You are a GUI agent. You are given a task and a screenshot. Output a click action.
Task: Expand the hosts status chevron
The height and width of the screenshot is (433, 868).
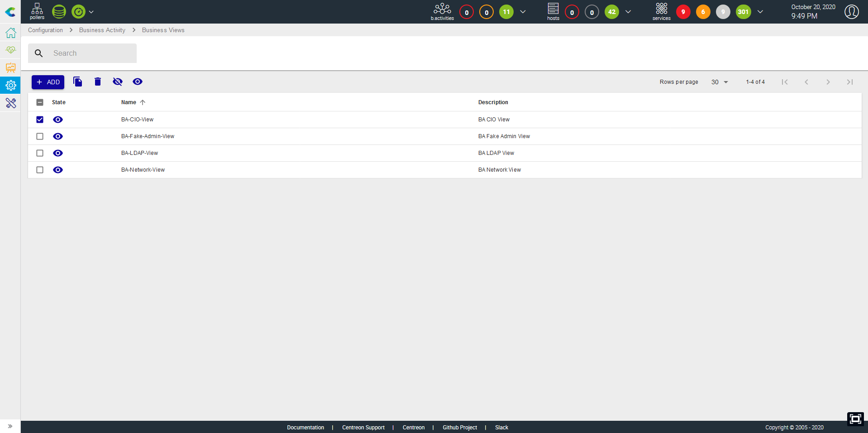pos(628,12)
